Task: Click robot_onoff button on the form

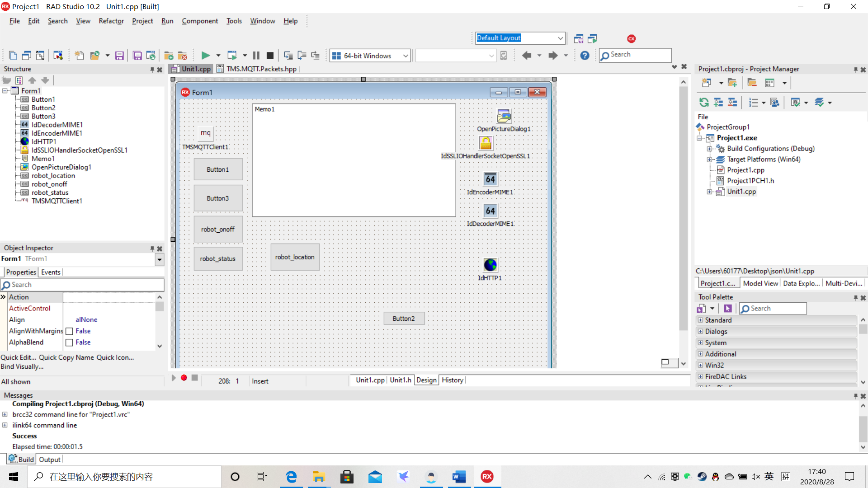Action: click(x=218, y=229)
